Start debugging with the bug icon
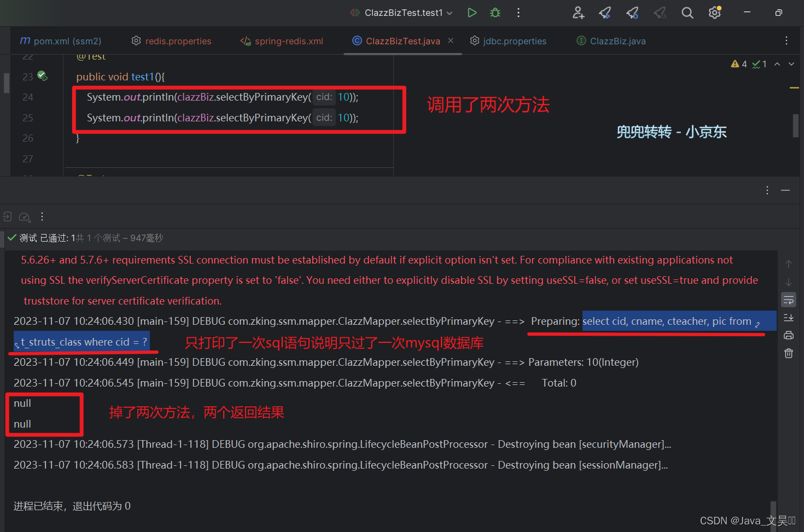 495,12
